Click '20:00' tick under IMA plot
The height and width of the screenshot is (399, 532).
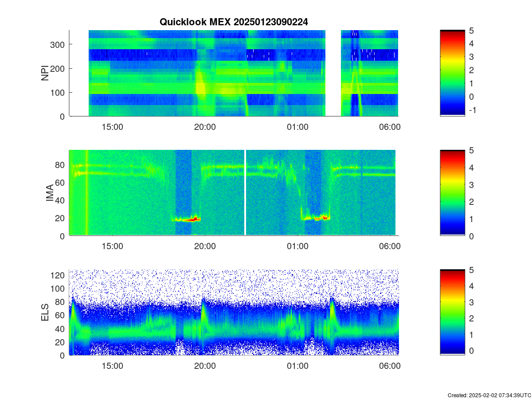pyautogui.click(x=205, y=246)
